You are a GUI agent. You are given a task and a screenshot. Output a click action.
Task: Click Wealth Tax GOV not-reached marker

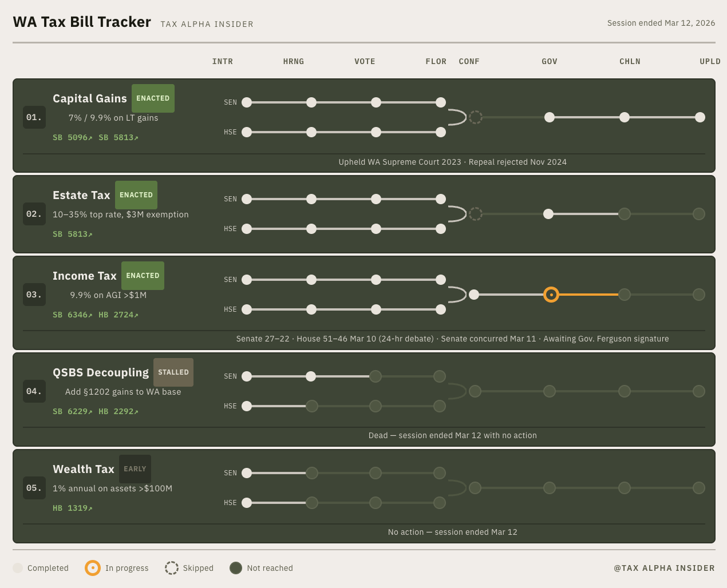[550, 488]
